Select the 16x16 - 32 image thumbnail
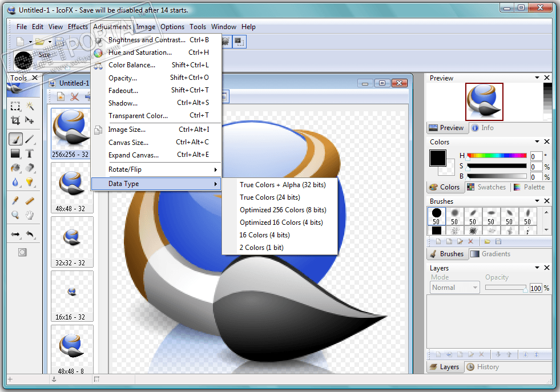 click(x=71, y=296)
